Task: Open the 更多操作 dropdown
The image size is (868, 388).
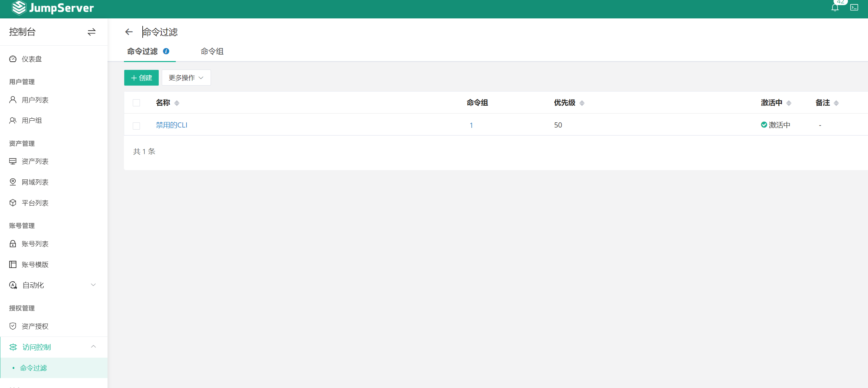Action: pyautogui.click(x=186, y=78)
